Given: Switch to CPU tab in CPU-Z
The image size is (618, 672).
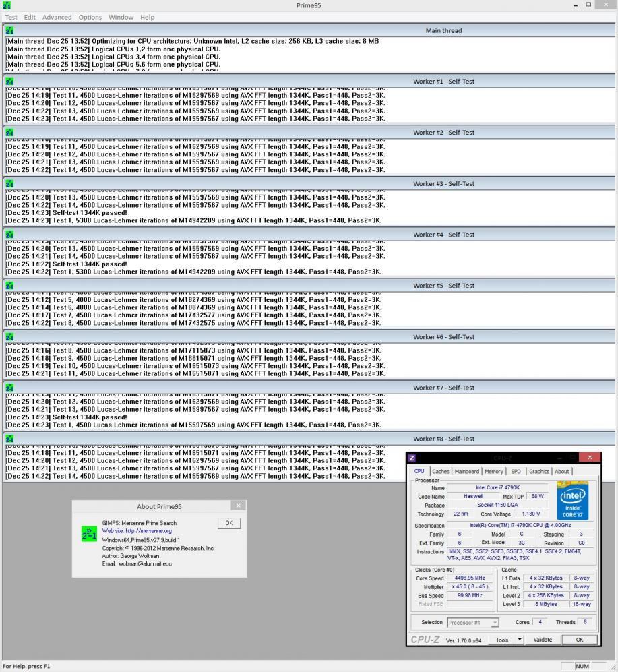Looking at the screenshot, I should [x=419, y=471].
